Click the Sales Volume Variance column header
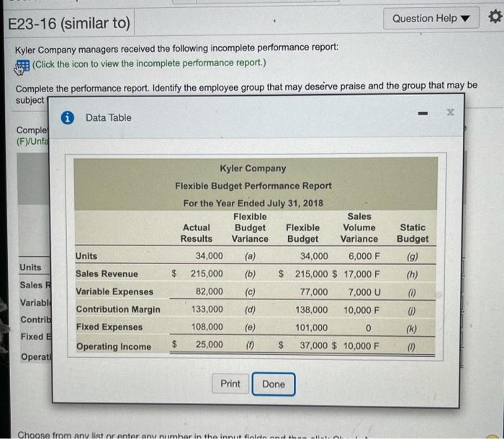Viewport: 504px width, 439px height. click(x=359, y=227)
